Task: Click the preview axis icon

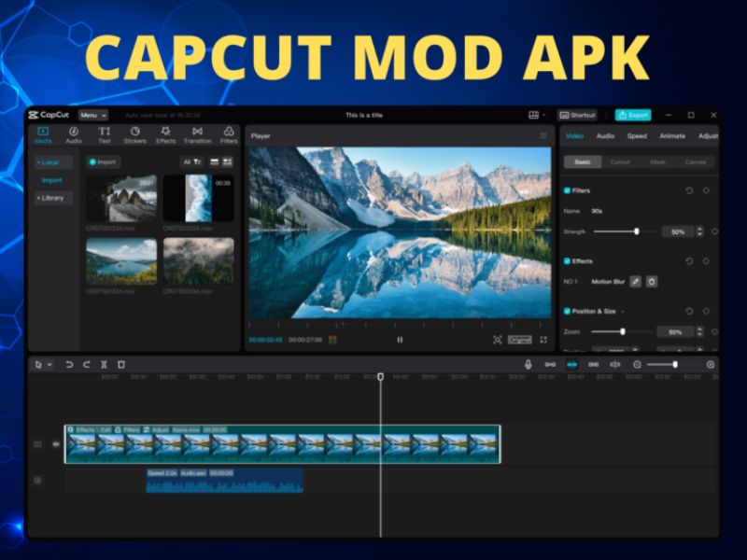Action: 615,365
